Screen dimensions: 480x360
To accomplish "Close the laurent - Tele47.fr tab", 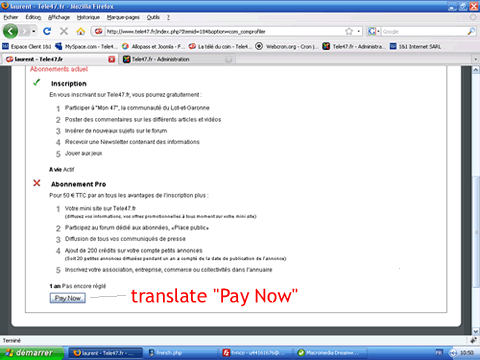I will pyautogui.click(x=112, y=59).
